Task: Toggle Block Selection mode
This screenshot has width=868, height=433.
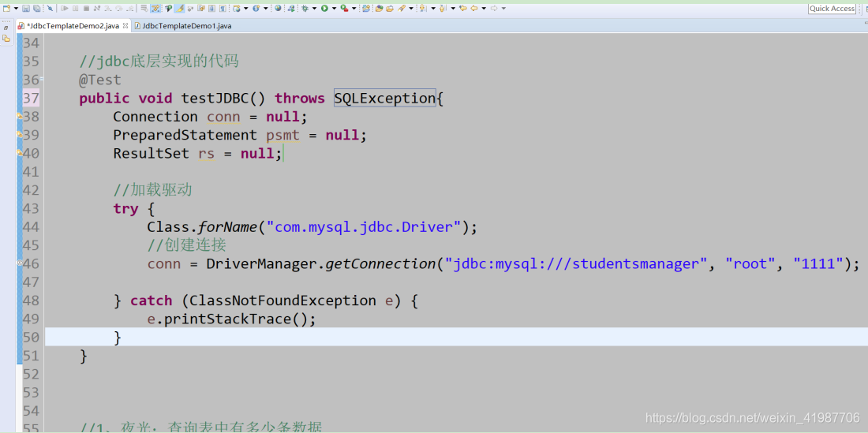Action: click(212, 9)
